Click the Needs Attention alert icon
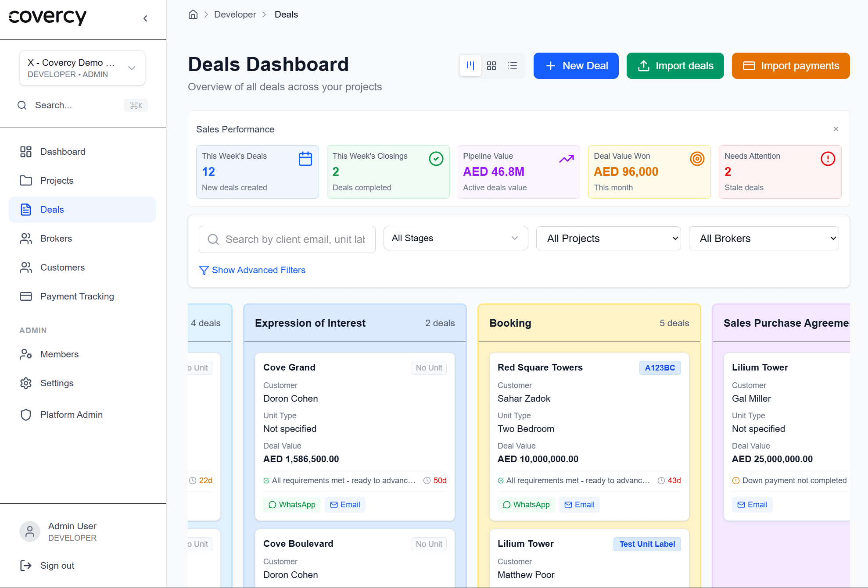This screenshot has height=588, width=868. (x=828, y=159)
